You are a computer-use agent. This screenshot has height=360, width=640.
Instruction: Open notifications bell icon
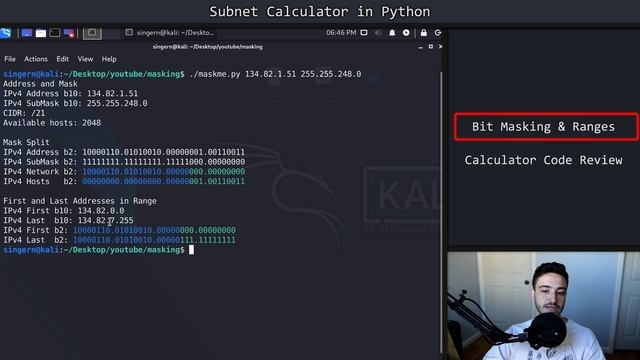[x=392, y=33]
